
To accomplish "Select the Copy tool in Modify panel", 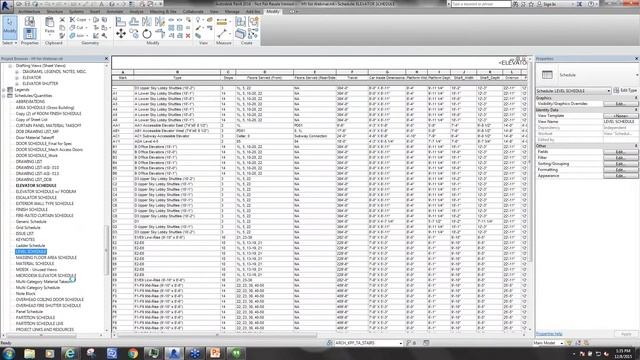I will pos(134,34).
